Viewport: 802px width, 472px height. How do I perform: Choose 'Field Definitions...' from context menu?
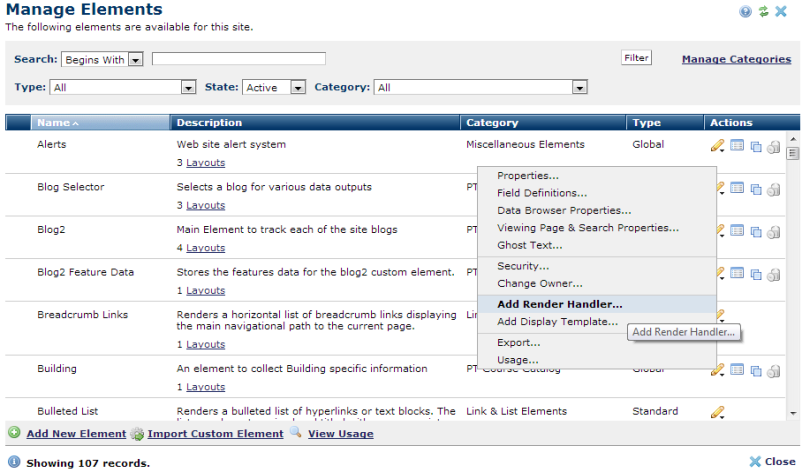click(x=541, y=193)
